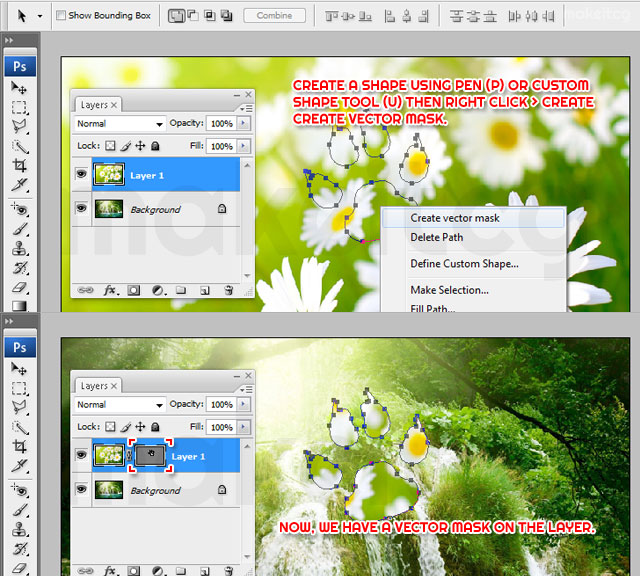Viewport: 640px width, 576px height.
Task: Select the Crop tool in upper window
Action: (x=19, y=165)
